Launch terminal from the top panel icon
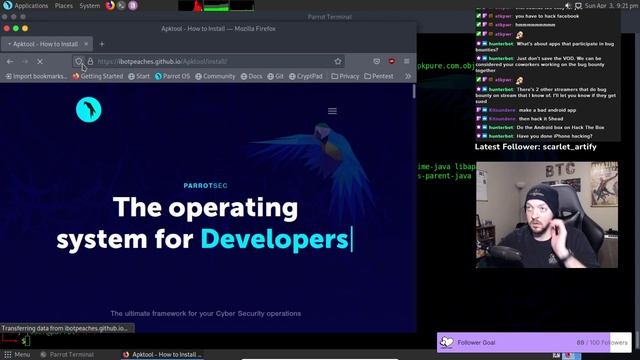The image size is (640, 360). (121, 5)
